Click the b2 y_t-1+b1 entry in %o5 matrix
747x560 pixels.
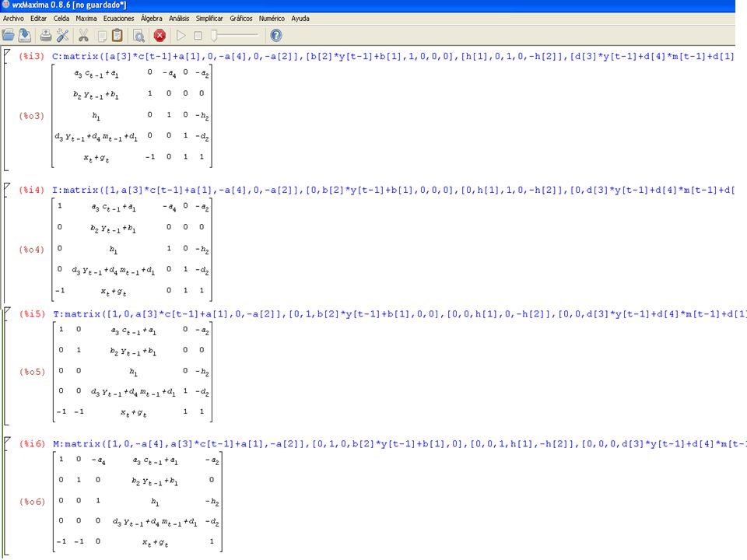(133, 352)
